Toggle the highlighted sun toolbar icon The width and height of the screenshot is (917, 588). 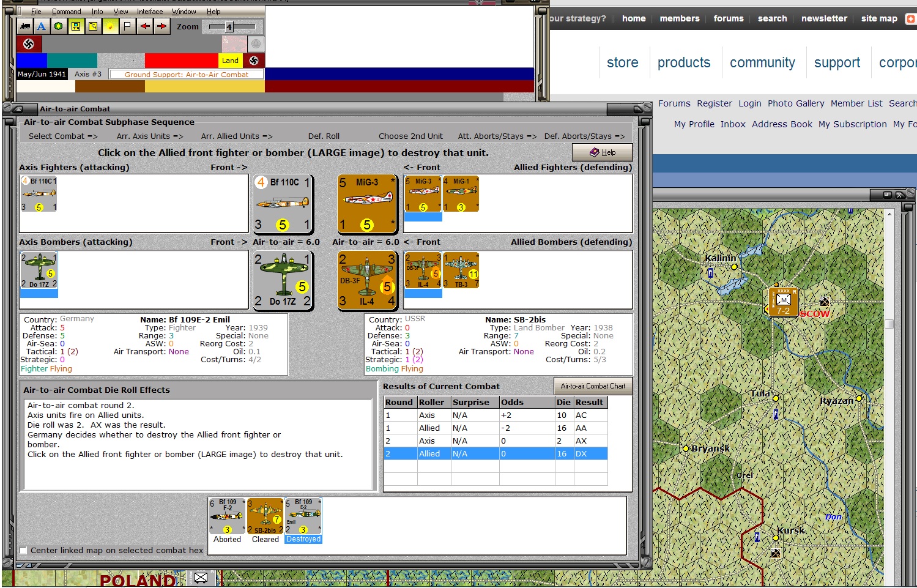[x=109, y=26]
